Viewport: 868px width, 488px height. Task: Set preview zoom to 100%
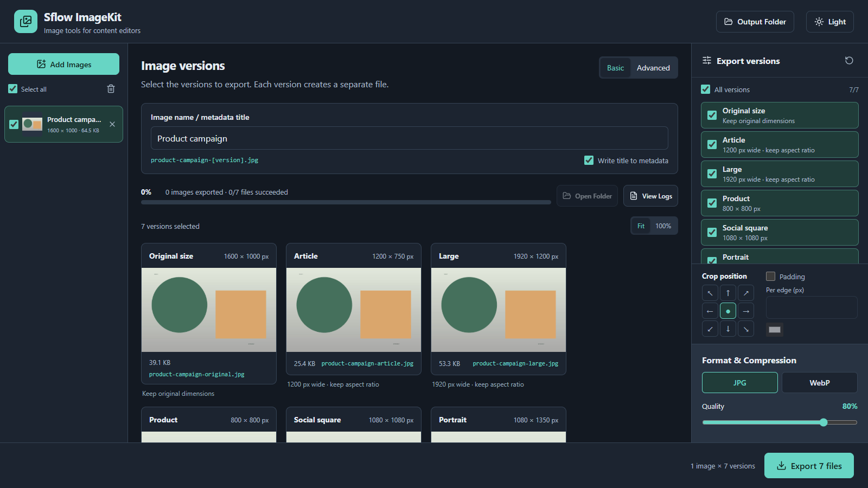click(x=663, y=226)
